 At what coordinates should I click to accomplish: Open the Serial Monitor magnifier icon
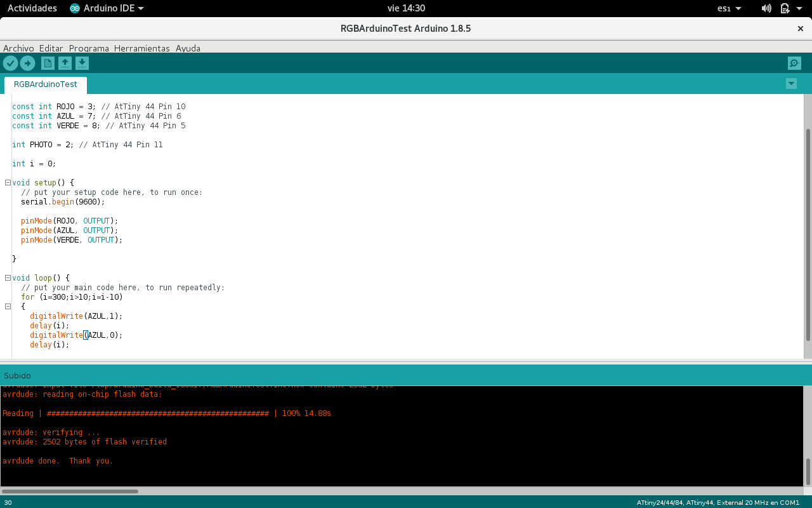click(x=794, y=63)
